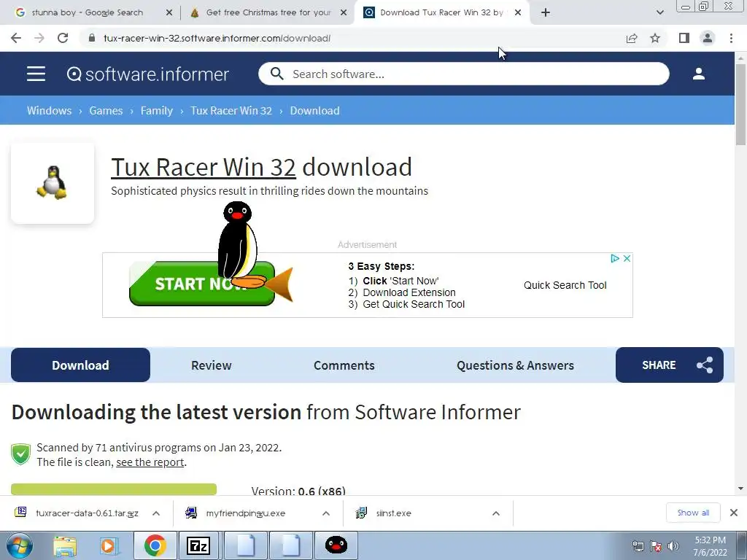This screenshot has height=560, width=747.
Task: Click the taskbar clock showing 5:32 PM
Action: coord(710,546)
